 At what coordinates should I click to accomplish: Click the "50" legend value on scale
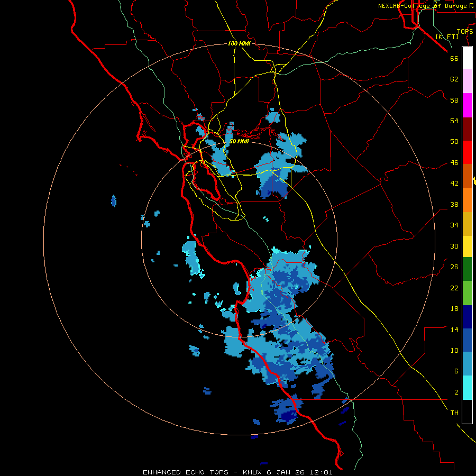(x=454, y=142)
